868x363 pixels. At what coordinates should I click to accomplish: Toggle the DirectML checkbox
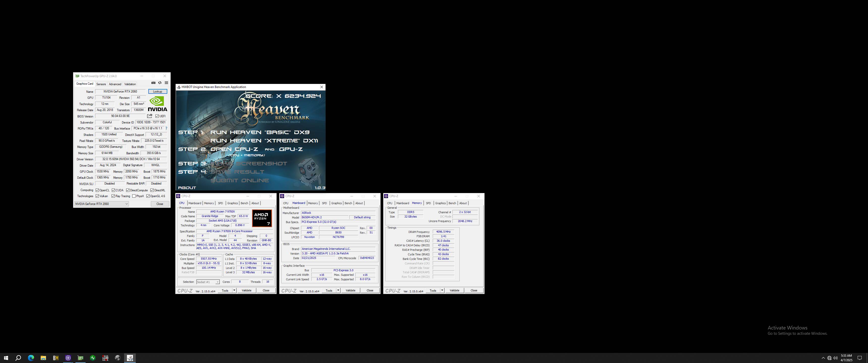point(152,190)
